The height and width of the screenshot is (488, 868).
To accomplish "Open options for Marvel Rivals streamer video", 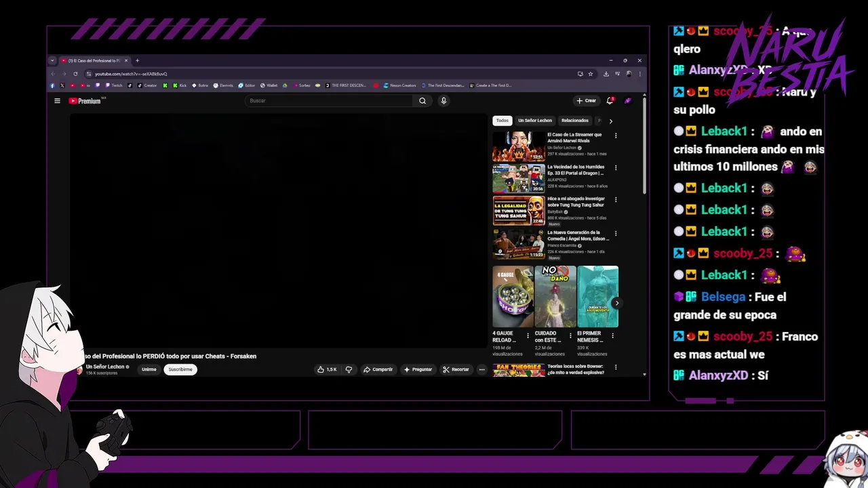I will click(616, 136).
